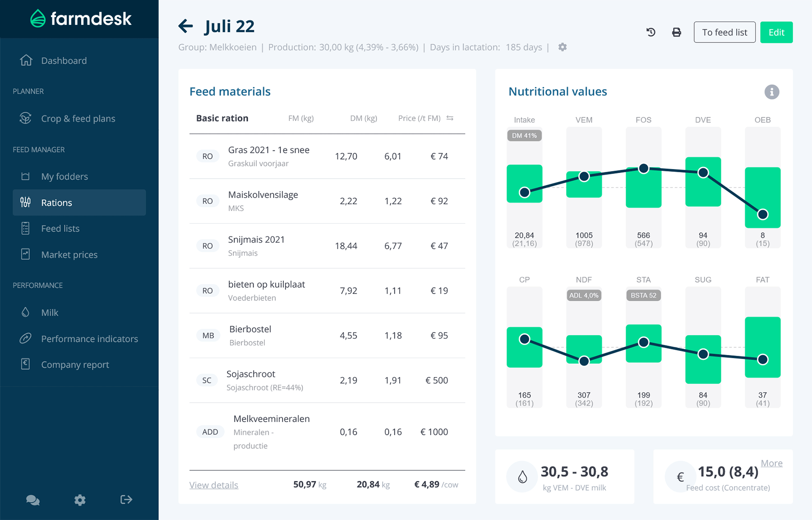Click More link on feed cost card
The height and width of the screenshot is (520, 812).
point(771,463)
